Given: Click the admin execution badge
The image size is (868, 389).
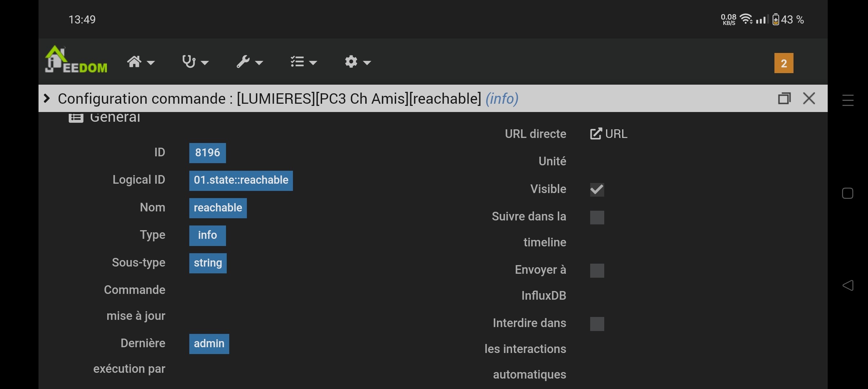Looking at the screenshot, I should [209, 344].
